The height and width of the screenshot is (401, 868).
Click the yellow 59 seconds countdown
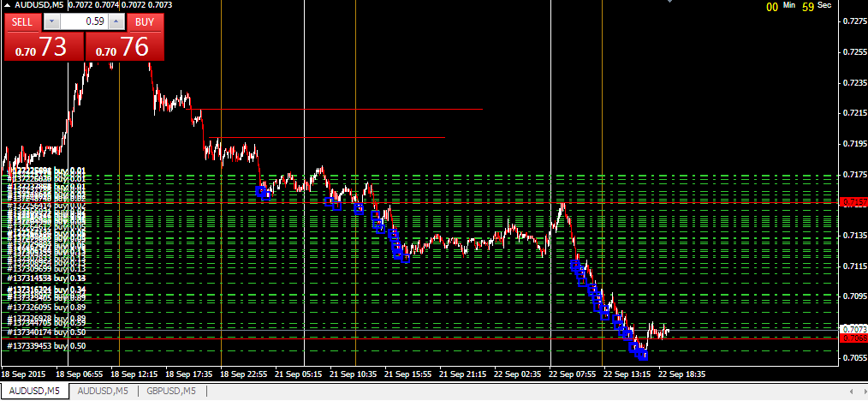tap(808, 7)
